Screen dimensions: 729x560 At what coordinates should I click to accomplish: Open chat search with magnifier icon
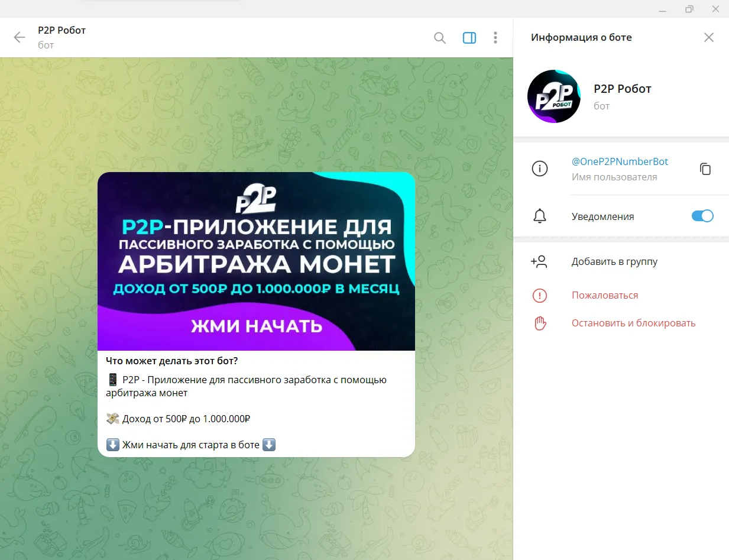pyautogui.click(x=440, y=38)
